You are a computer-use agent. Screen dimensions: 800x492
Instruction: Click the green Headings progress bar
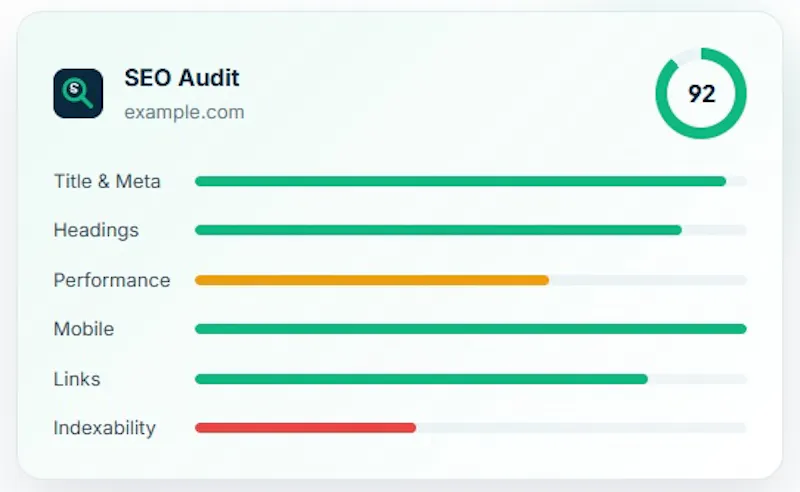point(438,230)
